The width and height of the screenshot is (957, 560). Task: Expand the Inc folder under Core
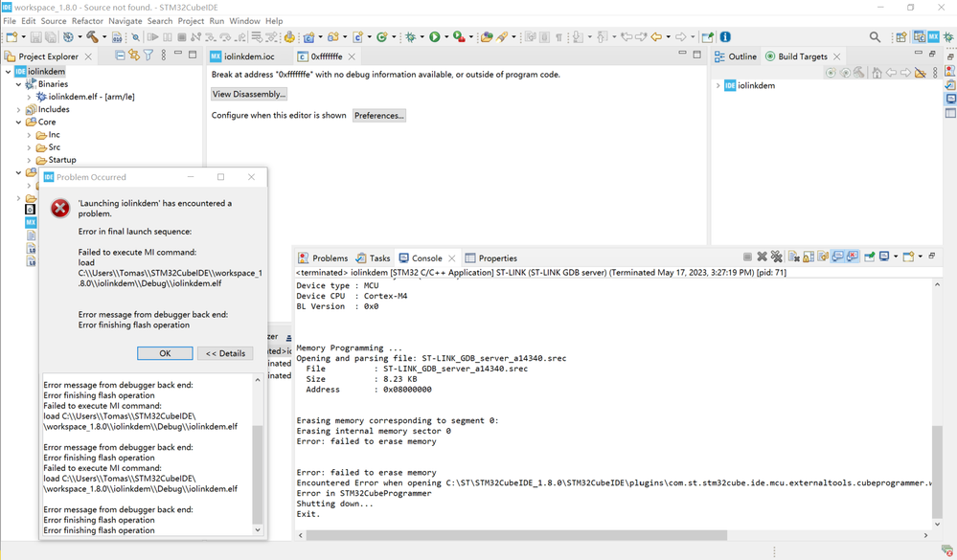pyautogui.click(x=29, y=135)
